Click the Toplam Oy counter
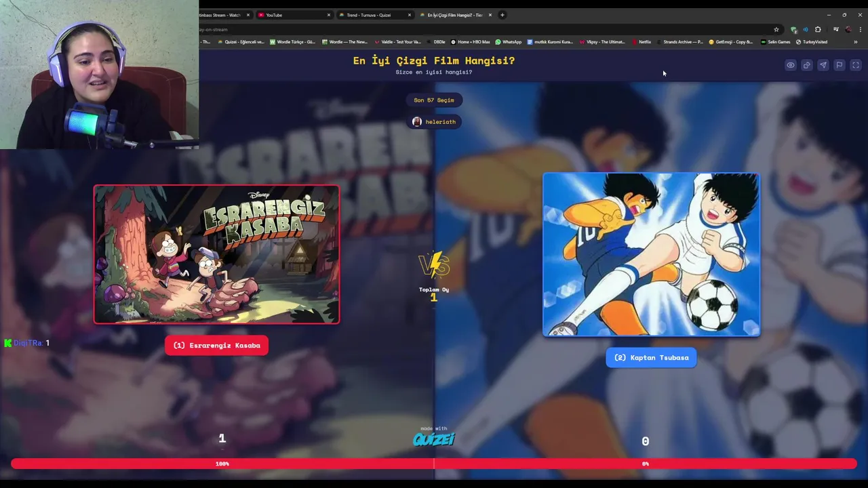The height and width of the screenshot is (488, 868). pyautogui.click(x=434, y=293)
